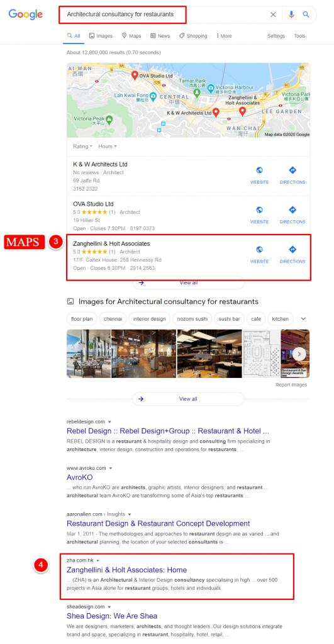
Task: Click the next arrow on image carousel
Action: coord(299,353)
